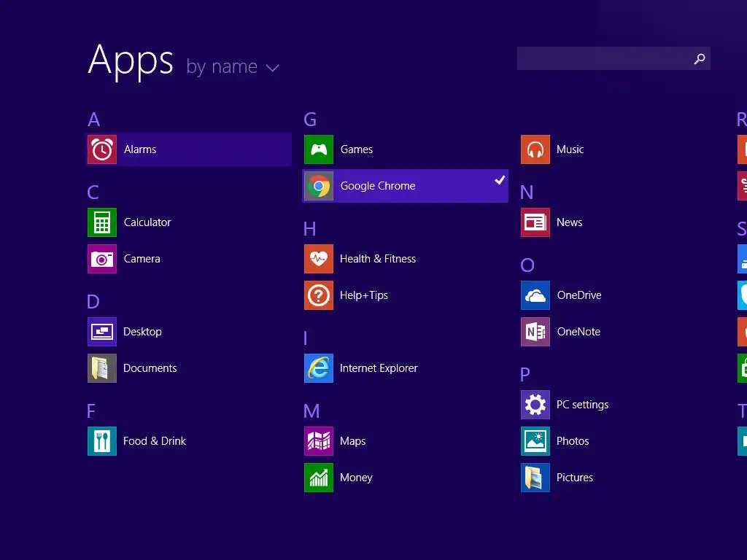Deselect the Google Chrome checkmark
Viewport: 747px width, 560px height.
[x=500, y=180]
